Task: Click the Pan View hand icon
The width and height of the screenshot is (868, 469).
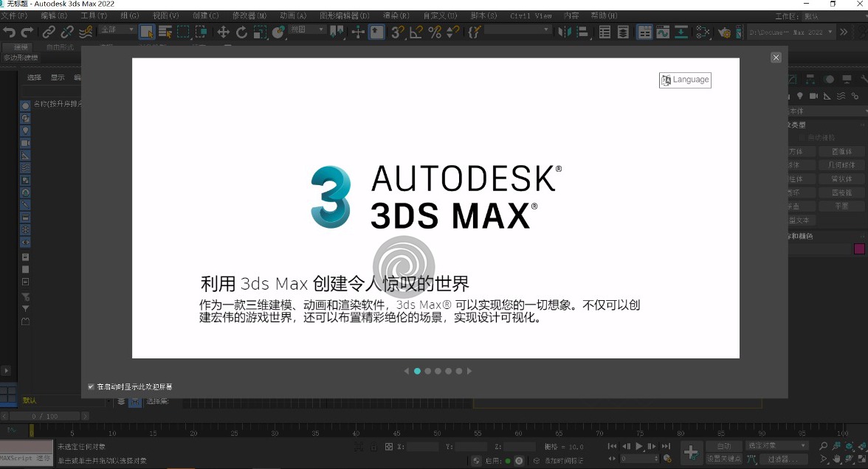Action: tap(836, 459)
